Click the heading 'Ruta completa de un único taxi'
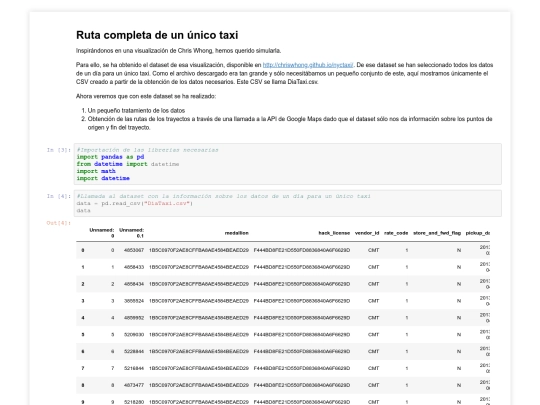The image size is (540, 405). 157,35
